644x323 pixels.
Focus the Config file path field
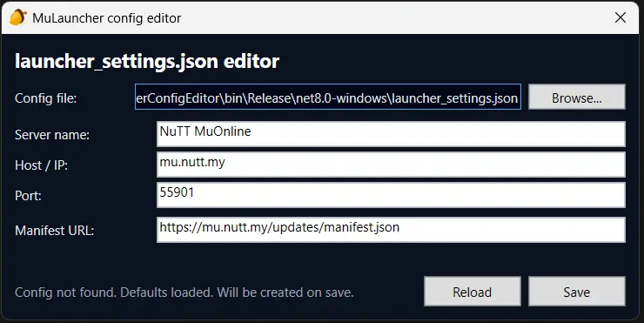[x=328, y=97]
